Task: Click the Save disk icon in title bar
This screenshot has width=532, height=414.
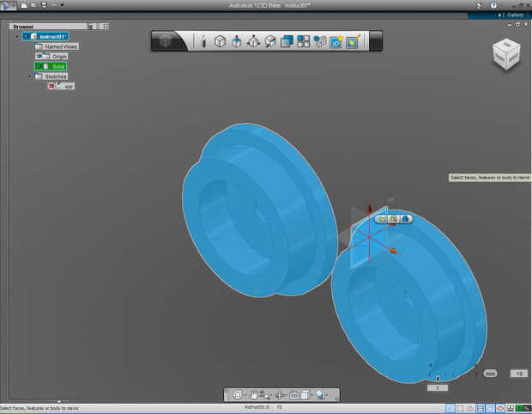Action: (x=44, y=5)
